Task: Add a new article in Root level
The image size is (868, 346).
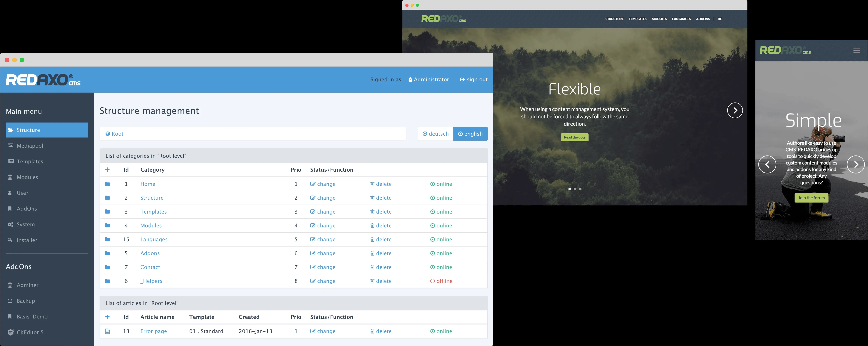Action: click(x=107, y=317)
